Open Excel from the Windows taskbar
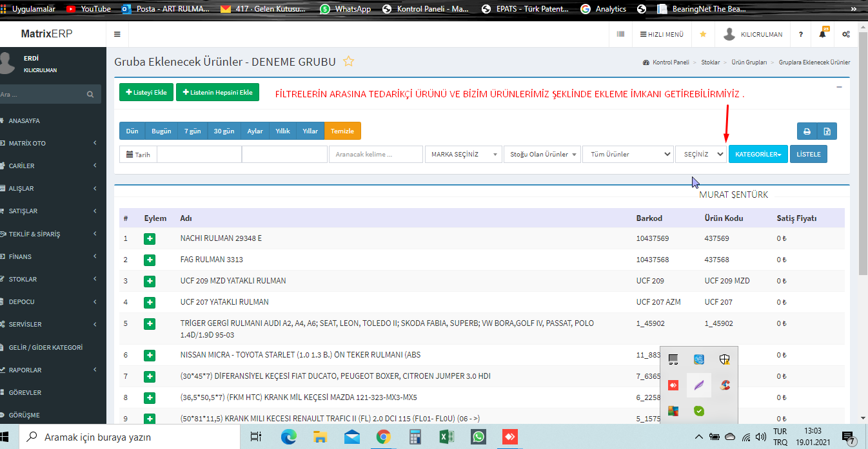This screenshot has height=449, width=868. (x=445, y=437)
